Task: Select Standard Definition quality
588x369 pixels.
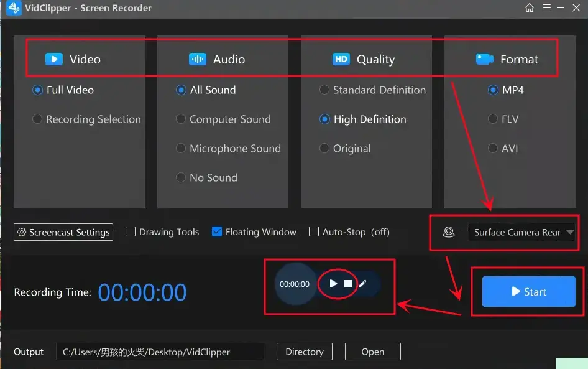Action: click(x=373, y=90)
